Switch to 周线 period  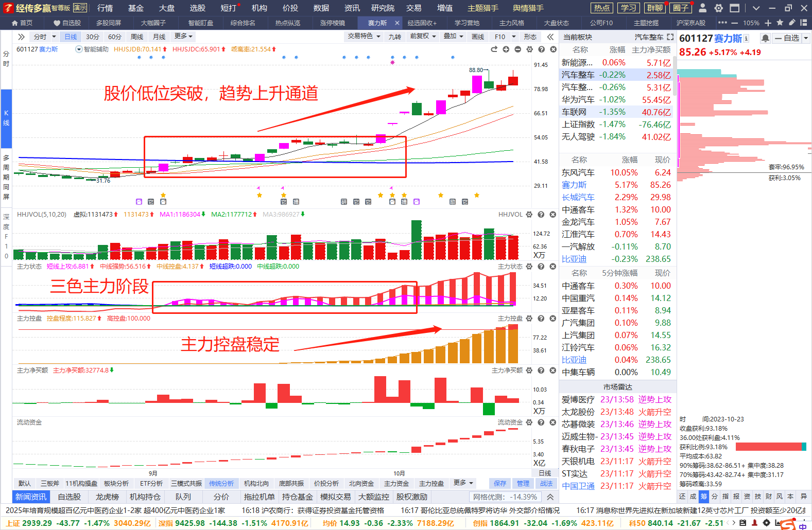click(137, 37)
